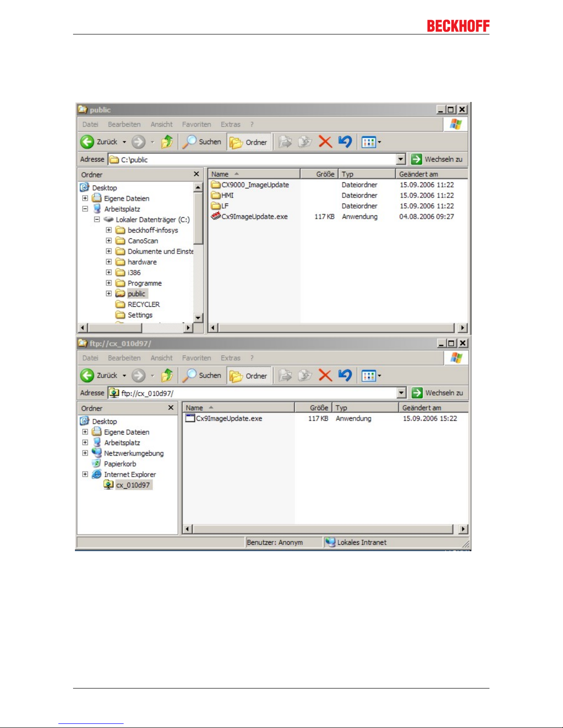Click forward arrow in ftp window
The width and height of the screenshot is (563, 728).
point(138,376)
